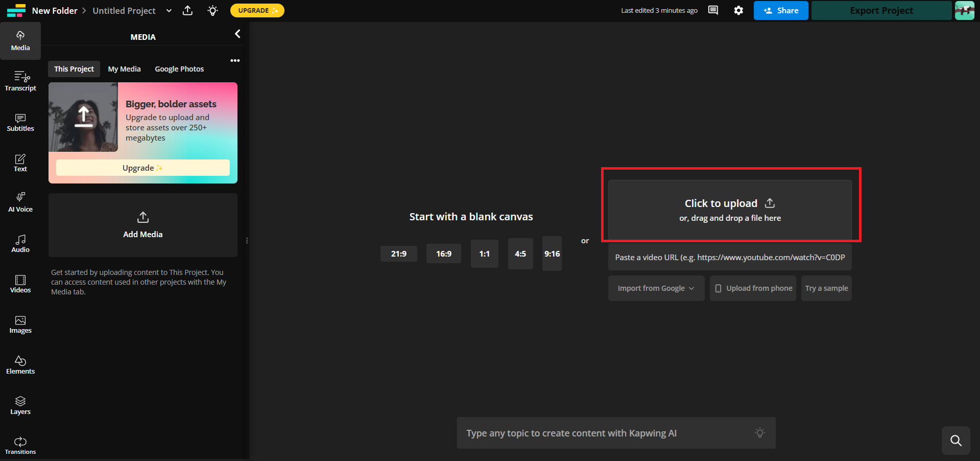Viewport: 980px width, 461px height.
Task: Open the three-dot media options menu
Action: (x=235, y=60)
